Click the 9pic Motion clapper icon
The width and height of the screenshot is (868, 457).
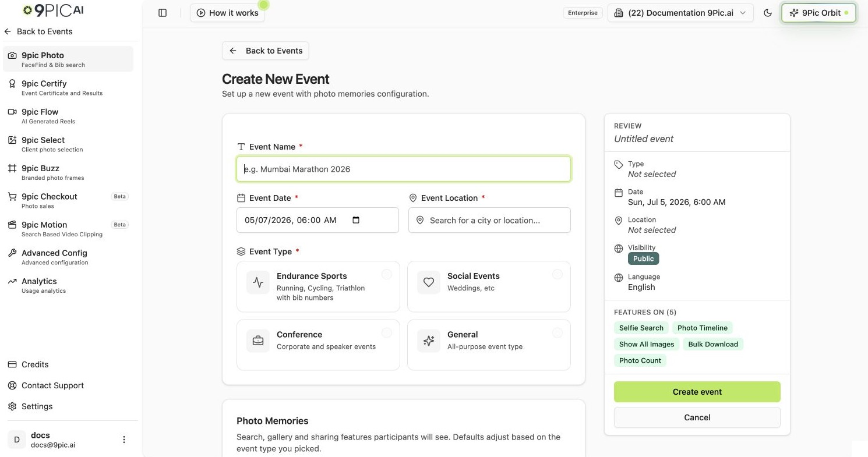click(12, 225)
